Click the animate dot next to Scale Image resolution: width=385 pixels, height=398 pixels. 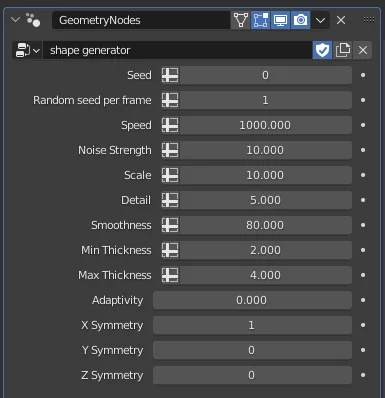363,175
